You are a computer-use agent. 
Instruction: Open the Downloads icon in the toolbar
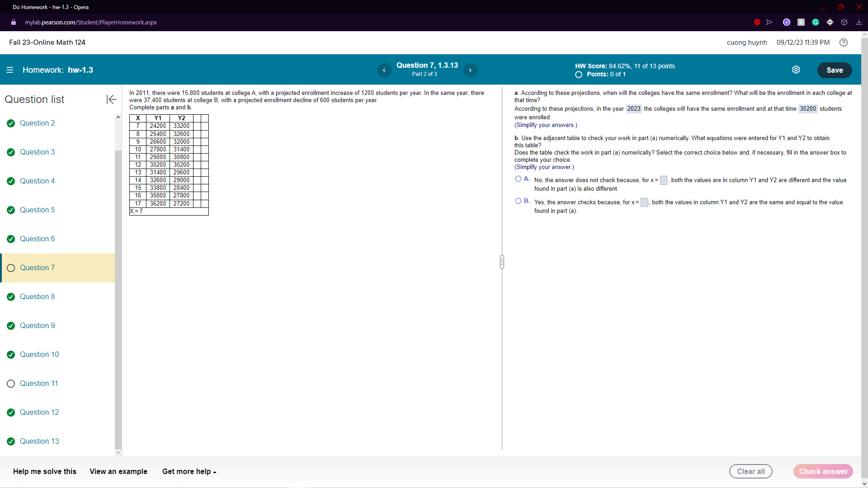[x=859, y=22]
